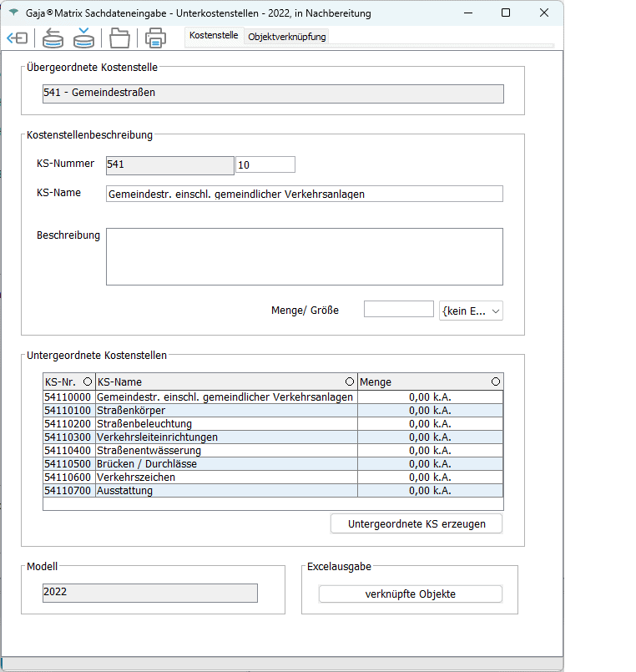The image size is (636, 672).
Task: Click the printer icon in toolbar
Action: coord(155,38)
